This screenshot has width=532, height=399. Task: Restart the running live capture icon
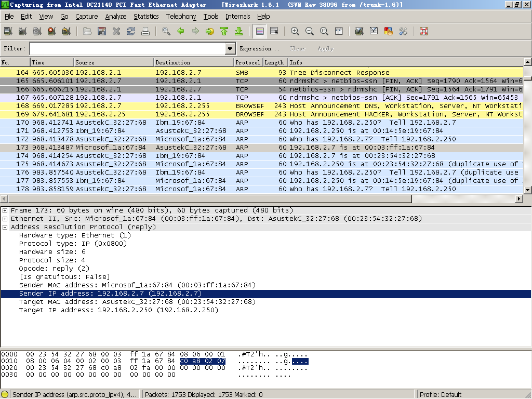point(66,32)
